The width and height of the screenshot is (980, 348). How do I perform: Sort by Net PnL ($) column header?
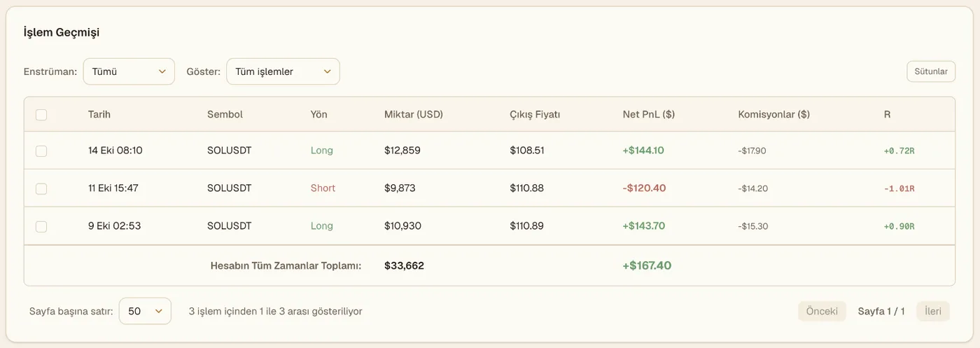(649, 114)
